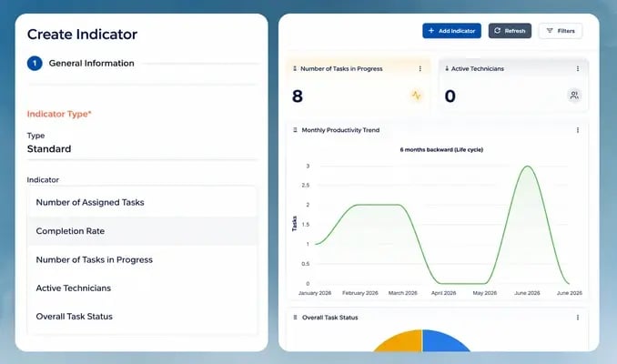
Task: Open the kebab menu on the Monthly Productivity Trend card
Action: (x=578, y=130)
